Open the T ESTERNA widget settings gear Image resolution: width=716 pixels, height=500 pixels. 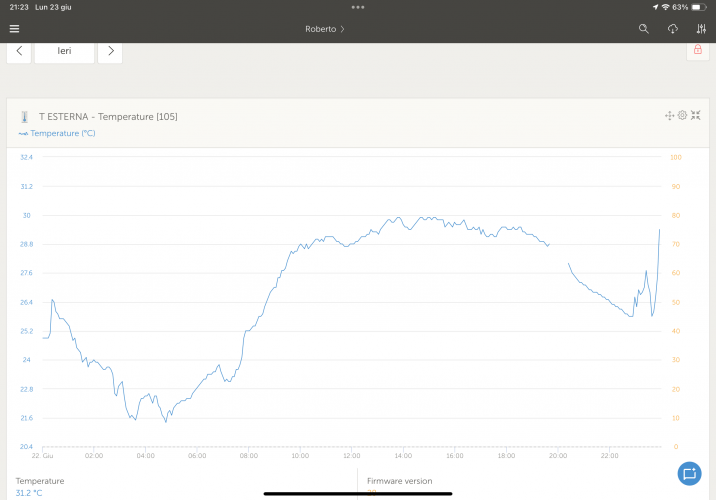point(682,116)
